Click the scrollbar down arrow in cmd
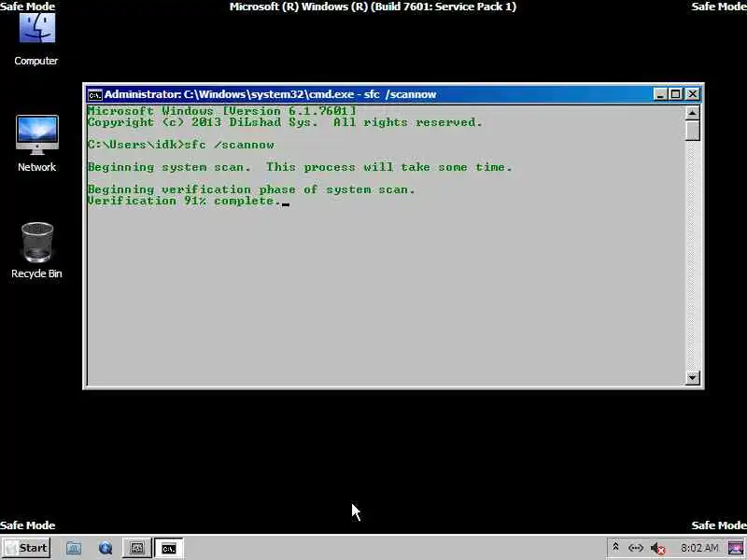Viewport: 747px width, 560px height. (692, 378)
